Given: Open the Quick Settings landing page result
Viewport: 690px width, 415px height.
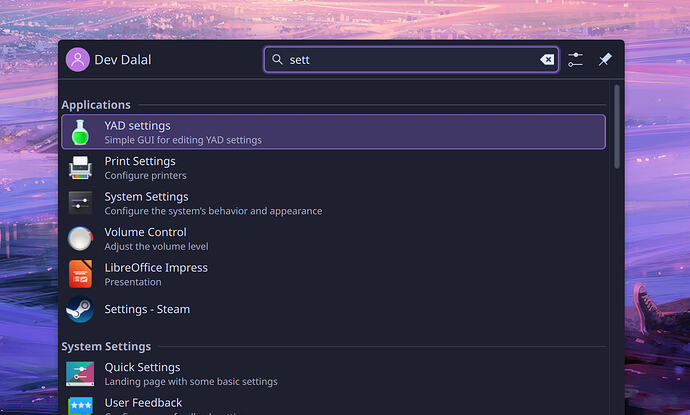Looking at the screenshot, I should tap(142, 374).
